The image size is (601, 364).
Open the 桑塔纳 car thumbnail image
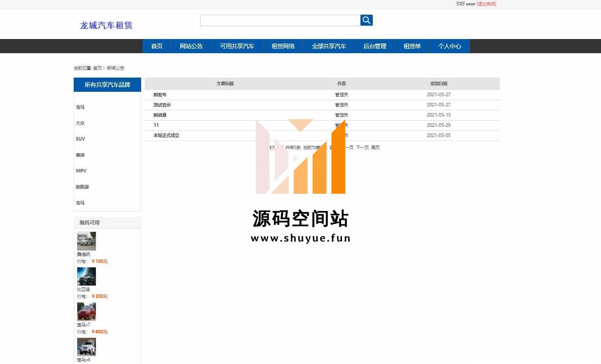coord(86,241)
